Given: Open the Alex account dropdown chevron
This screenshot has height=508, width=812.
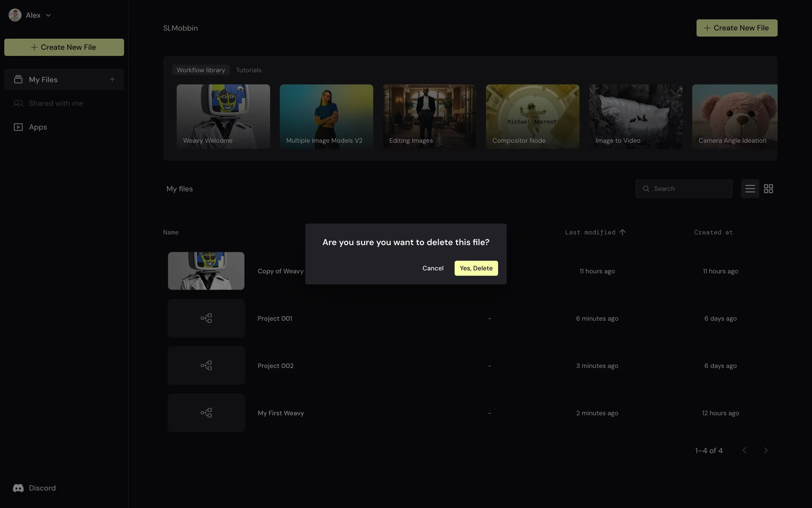Looking at the screenshot, I should [48, 15].
